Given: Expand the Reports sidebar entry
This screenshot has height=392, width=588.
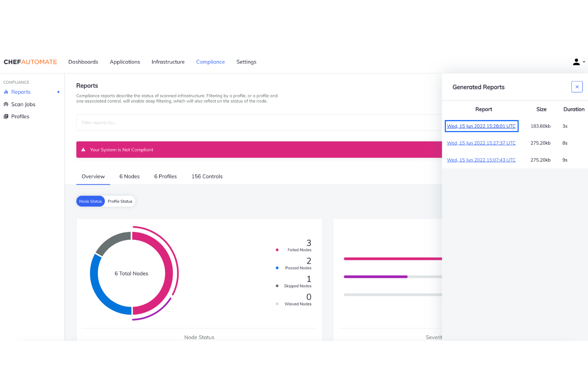Looking at the screenshot, I should click(x=58, y=92).
